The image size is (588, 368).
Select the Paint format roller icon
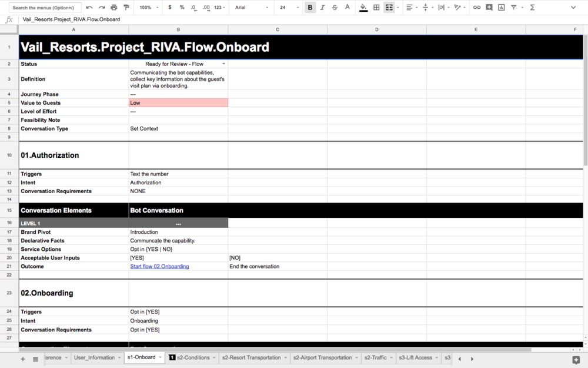(126, 8)
